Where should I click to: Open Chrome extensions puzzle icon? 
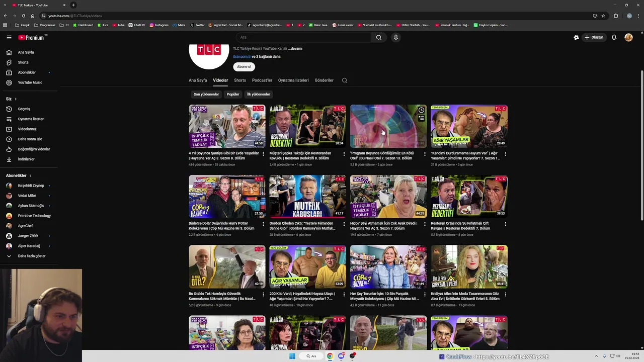click(616, 16)
